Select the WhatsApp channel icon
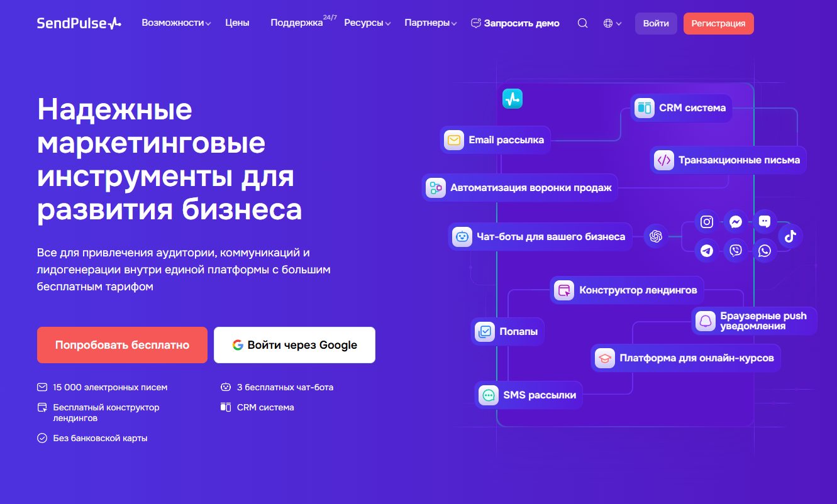This screenshot has width=837, height=504. click(x=765, y=250)
